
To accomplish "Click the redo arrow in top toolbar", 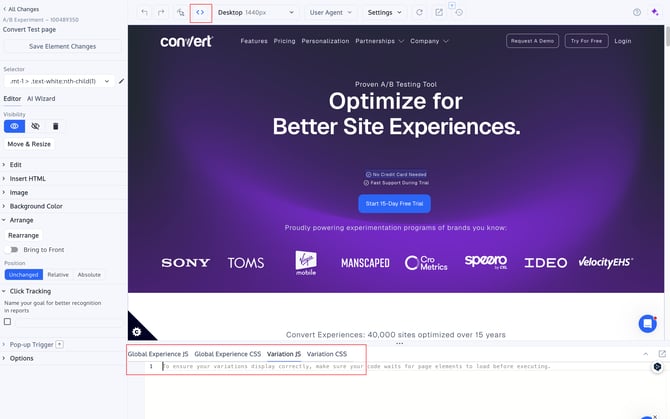I will [x=161, y=12].
